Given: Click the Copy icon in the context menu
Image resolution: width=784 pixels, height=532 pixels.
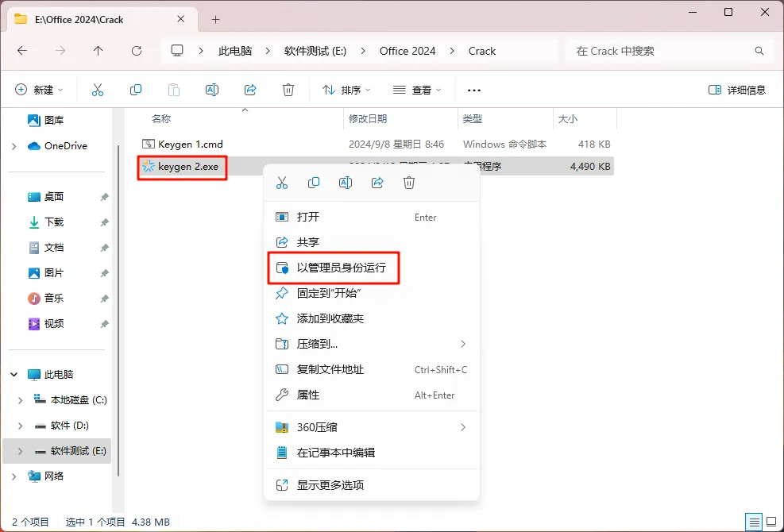Looking at the screenshot, I should pos(314,183).
